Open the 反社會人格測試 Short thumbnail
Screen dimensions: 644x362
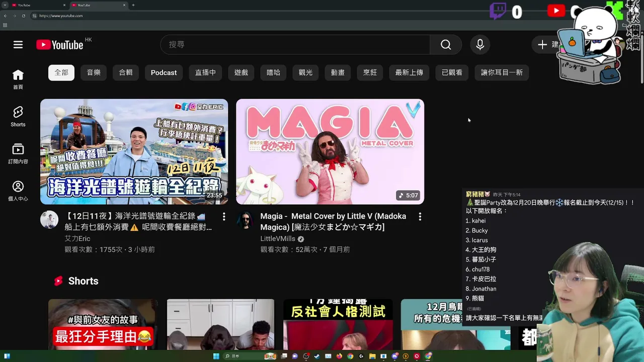point(338,325)
